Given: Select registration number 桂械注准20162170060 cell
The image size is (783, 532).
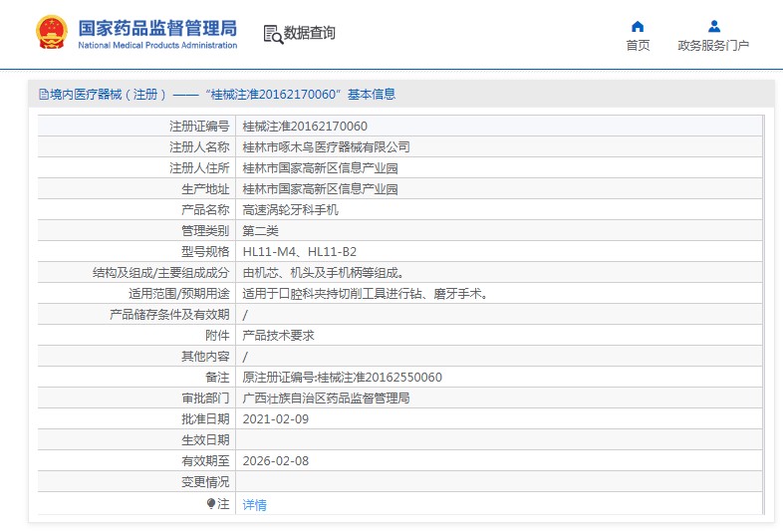Looking at the screenshot, I should coord(305,127).
